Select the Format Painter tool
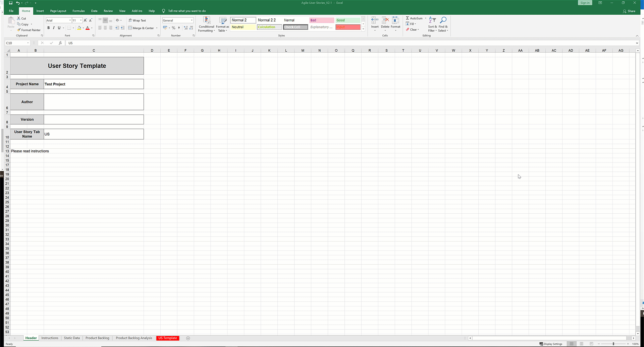The width and height of the screenshot is (644, 347). (x=29, y=30)
